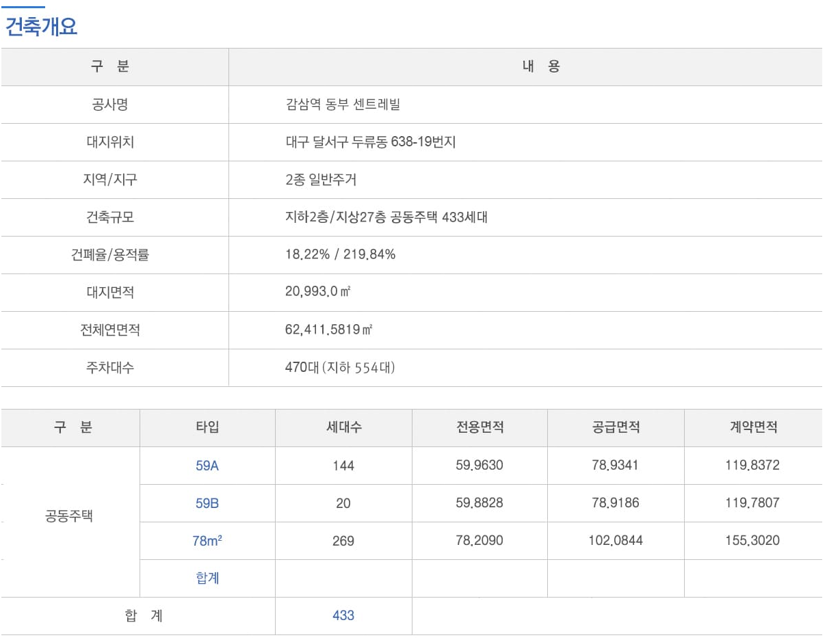Open the 59B type link
840x642 pixels.
point(207,503)
